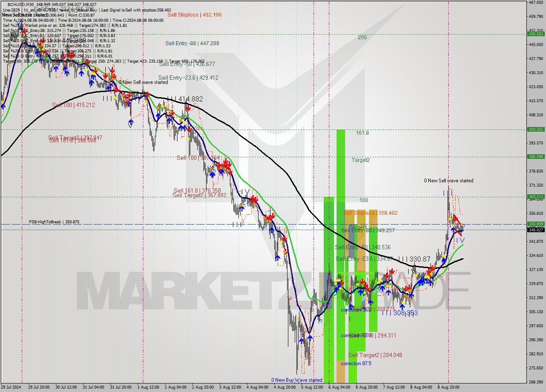Select the 'Sell Entry -88 | 349.257' label
The image size is (546, 392).
click(x=368, y=231)
